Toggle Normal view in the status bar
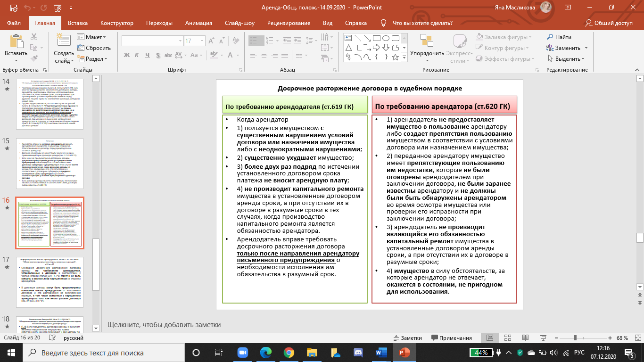 tap(490, 338)
